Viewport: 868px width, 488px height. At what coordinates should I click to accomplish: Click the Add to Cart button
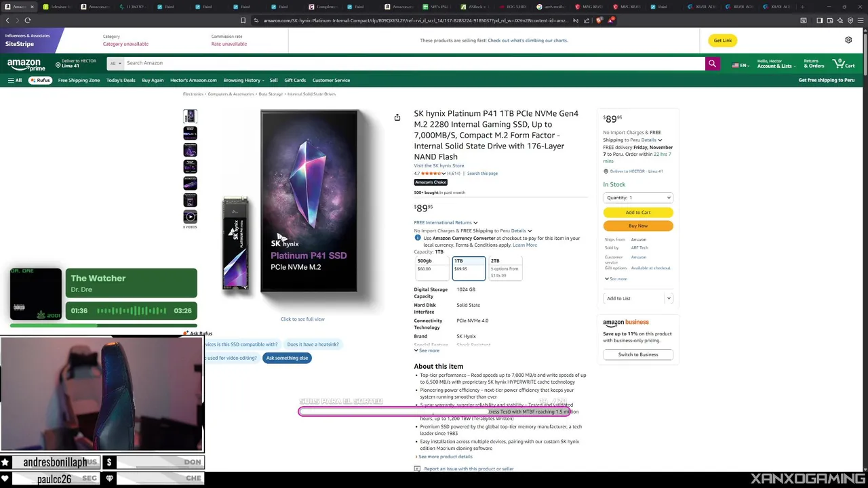pyautogui.click(x=638, y=212)
